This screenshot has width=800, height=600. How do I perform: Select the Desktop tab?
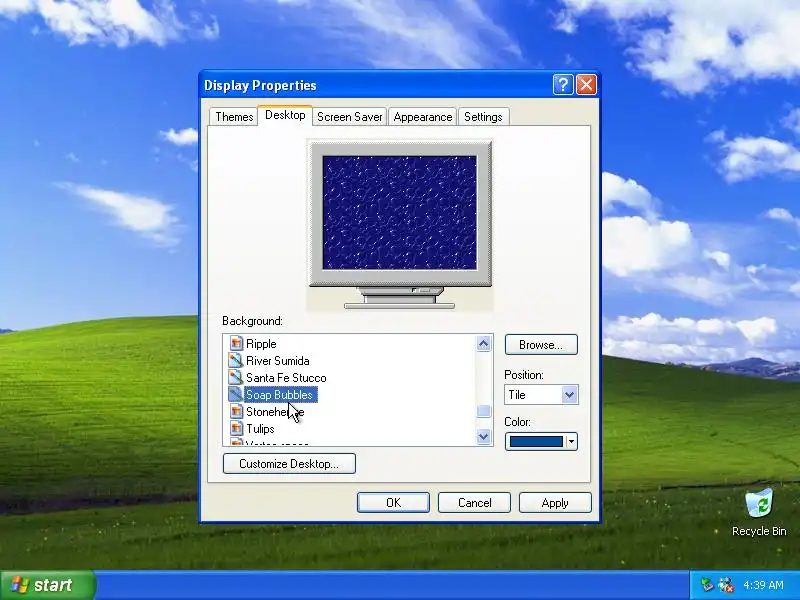(x=285, y=115)
